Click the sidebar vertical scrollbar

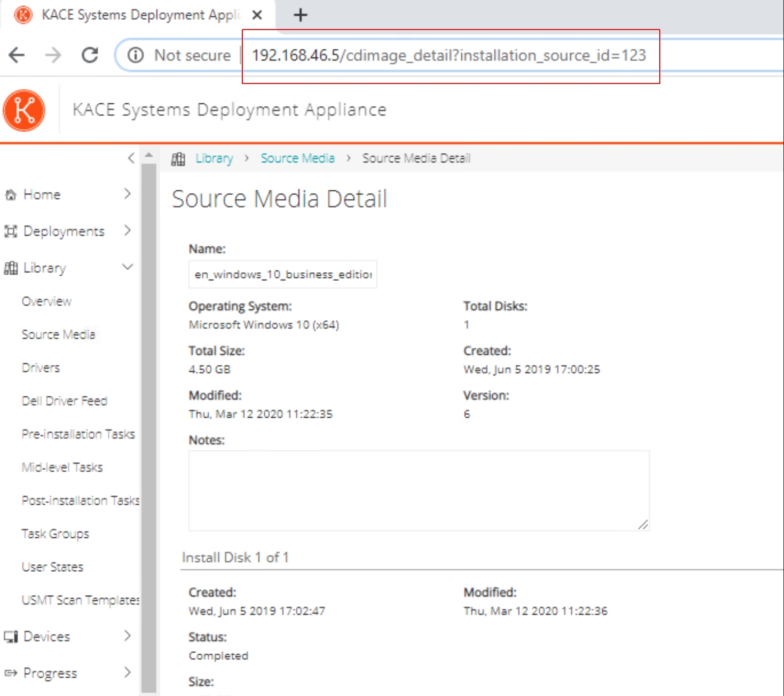point(149,428)
